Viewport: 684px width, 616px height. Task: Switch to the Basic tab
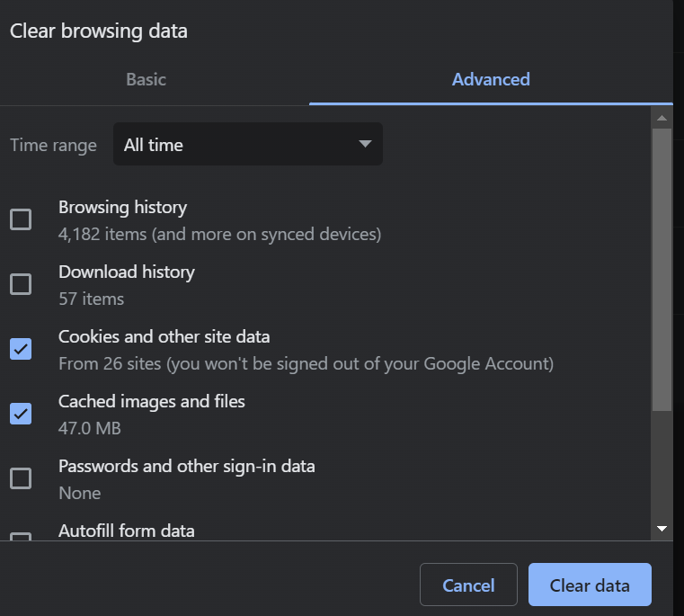146,79
